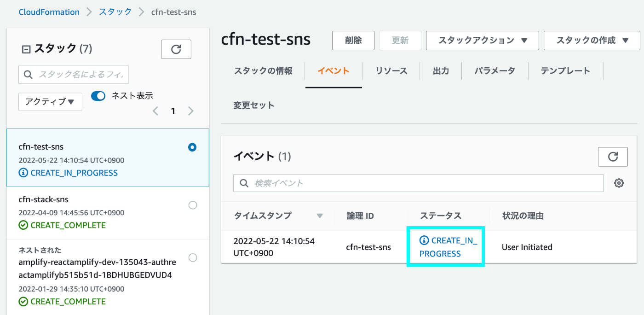Click success check icon under cfn-stack-sns
This screenshot has width=644, height=315.
pyautogui.click(x=23, y=226)
